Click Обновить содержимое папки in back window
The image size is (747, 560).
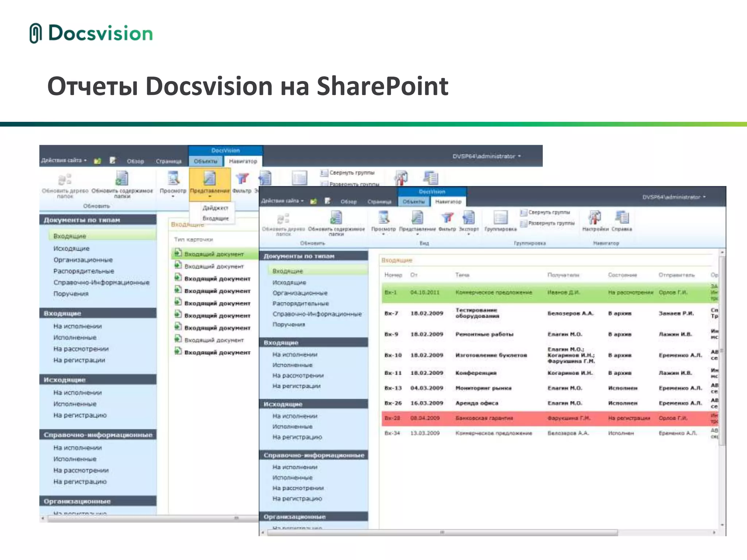122,185
